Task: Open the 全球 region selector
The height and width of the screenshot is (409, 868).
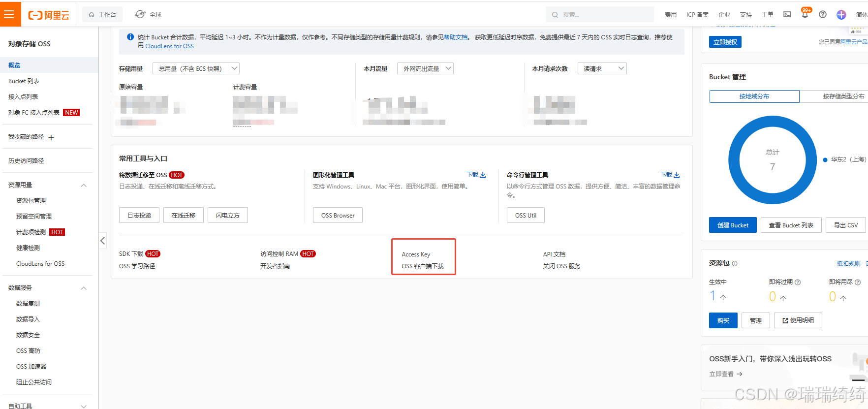Action: (149, 15)
